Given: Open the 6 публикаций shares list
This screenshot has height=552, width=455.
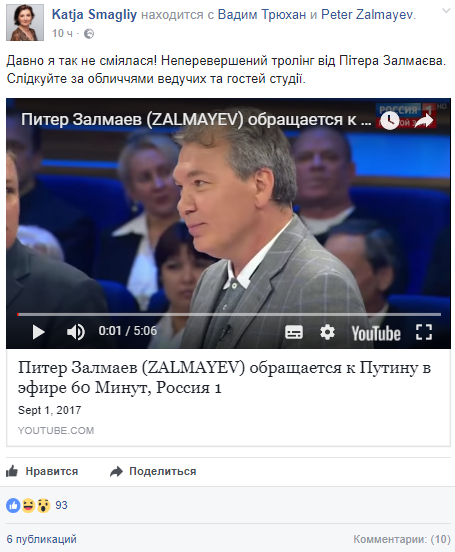Looking at the screenshot, I should pyautogui.click(x=42, y=539).
